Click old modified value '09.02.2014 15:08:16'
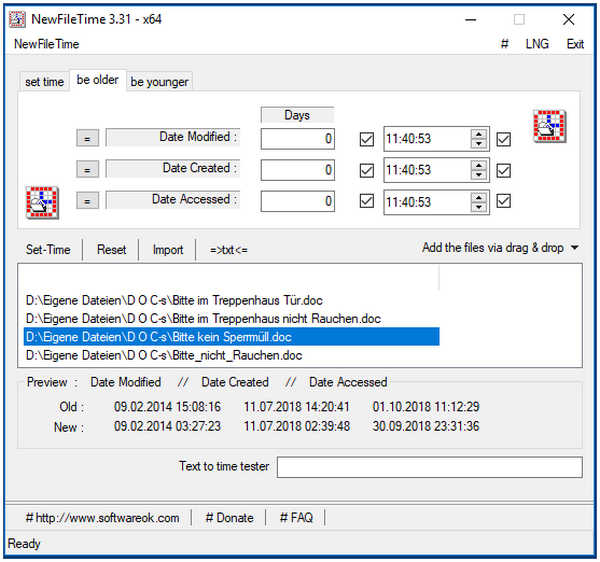Image resolution: width=600 pixels, height=562 pixels. [167, 407]
